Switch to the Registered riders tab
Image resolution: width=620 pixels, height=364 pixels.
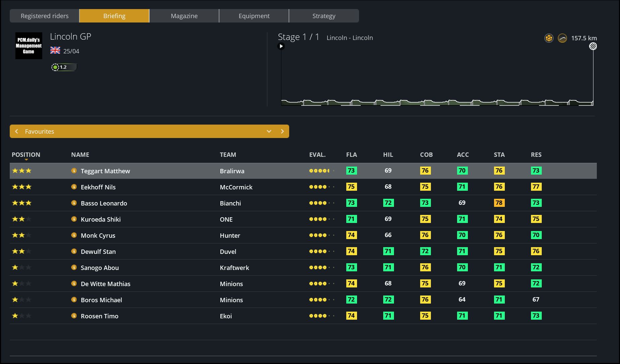click(x=45, y=16)
